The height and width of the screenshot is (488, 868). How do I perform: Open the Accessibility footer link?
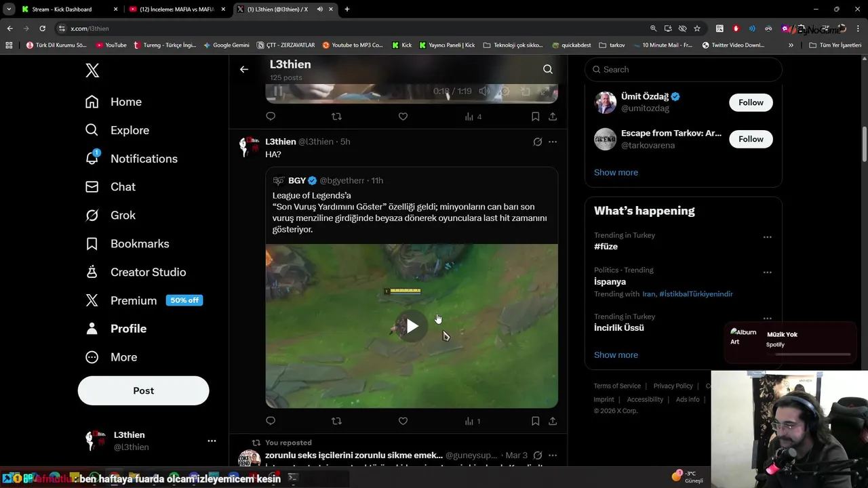645,399
